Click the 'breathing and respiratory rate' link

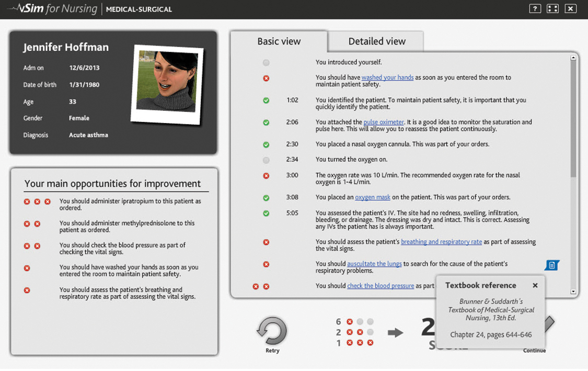(x=441, y=242)
